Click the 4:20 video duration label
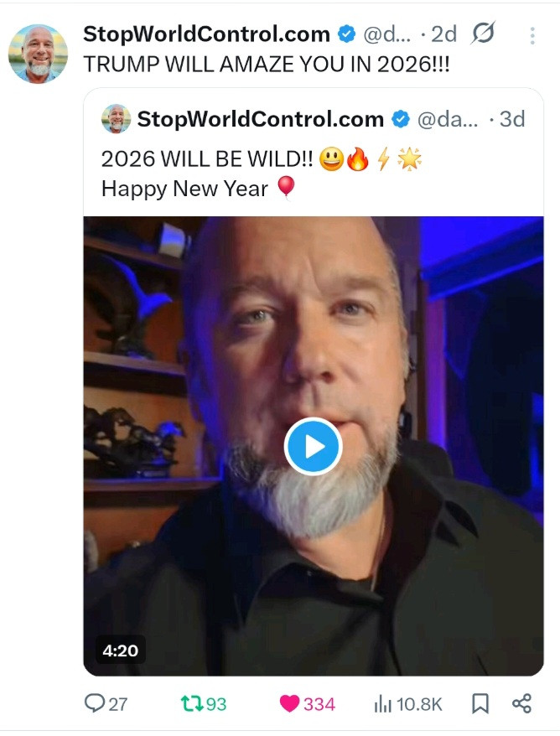Screen dimensions: 560x736 pyautogui.click(x=121, y=650)
